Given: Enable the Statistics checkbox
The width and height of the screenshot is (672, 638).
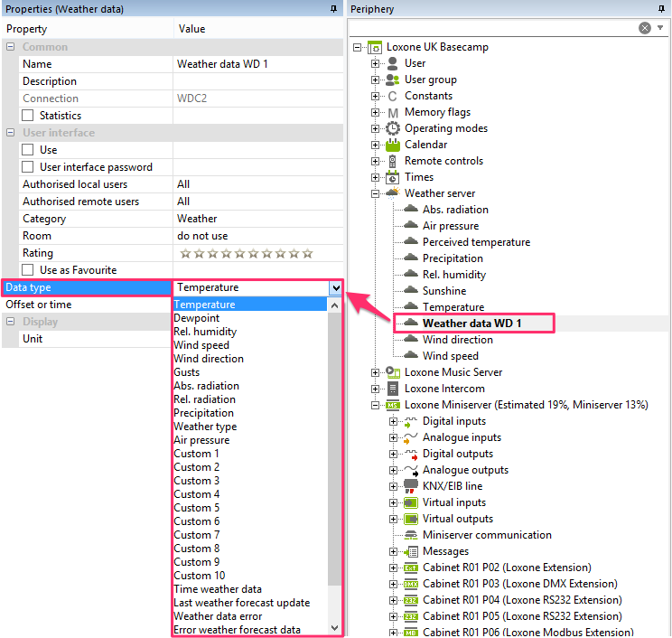Looking at the screenshot, I should (x=28, y=116).
